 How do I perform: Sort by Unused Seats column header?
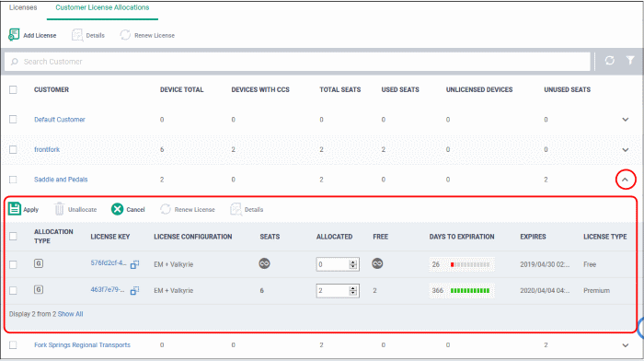pyautogui.click(x=568, y=89)
